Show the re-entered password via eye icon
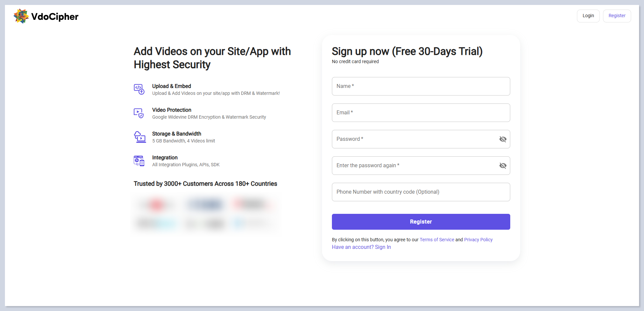The image size is (644, 311). tap(503, 166)
